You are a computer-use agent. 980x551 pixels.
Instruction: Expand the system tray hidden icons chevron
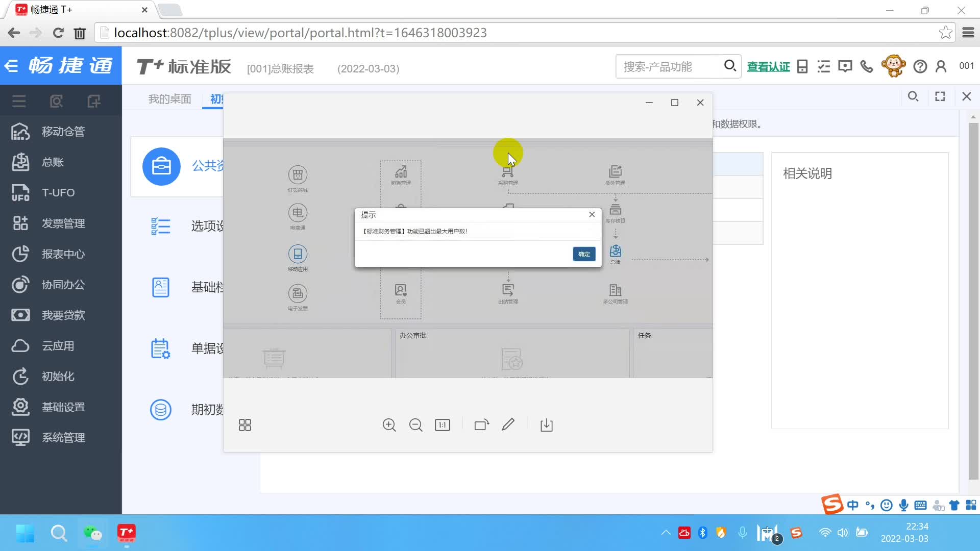(x=666, y=533)
